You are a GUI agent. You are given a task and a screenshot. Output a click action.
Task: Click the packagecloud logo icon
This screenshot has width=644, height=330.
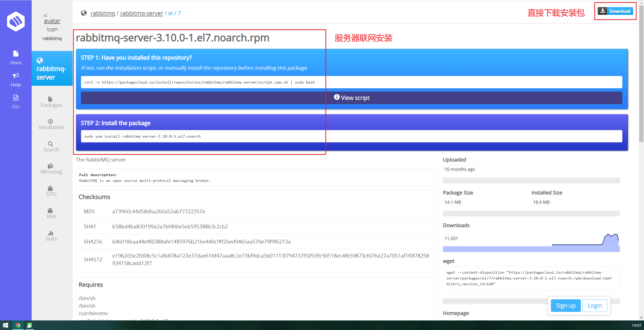(16, 22)
